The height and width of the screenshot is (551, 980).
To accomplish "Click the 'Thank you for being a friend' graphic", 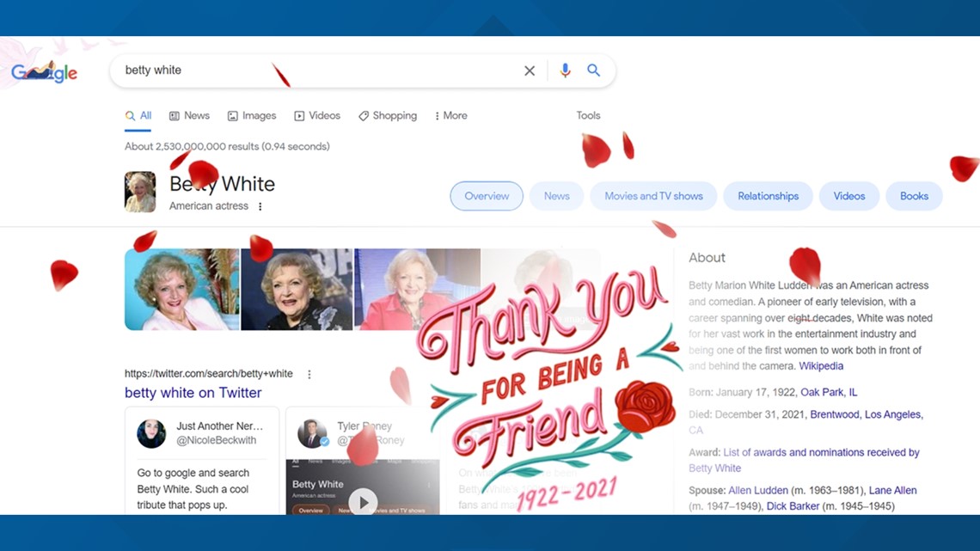I will click(x=550, y=388).
